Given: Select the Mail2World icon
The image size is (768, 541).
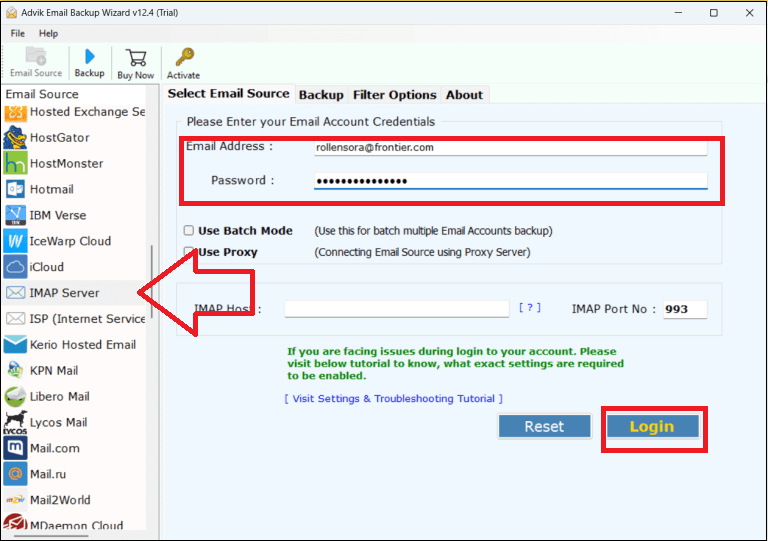Looking at the screenshot, I should pyautogui.click(x=15, y=500).
